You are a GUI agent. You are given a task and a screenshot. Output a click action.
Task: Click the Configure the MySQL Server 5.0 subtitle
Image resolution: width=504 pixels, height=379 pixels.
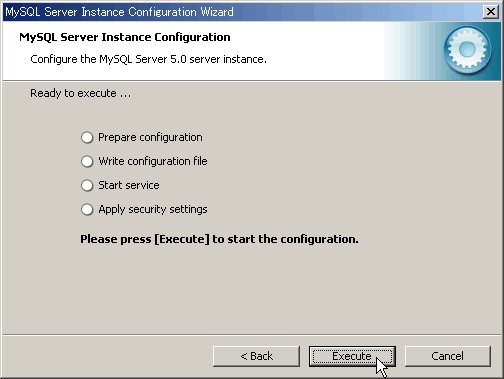pos(148,59)
